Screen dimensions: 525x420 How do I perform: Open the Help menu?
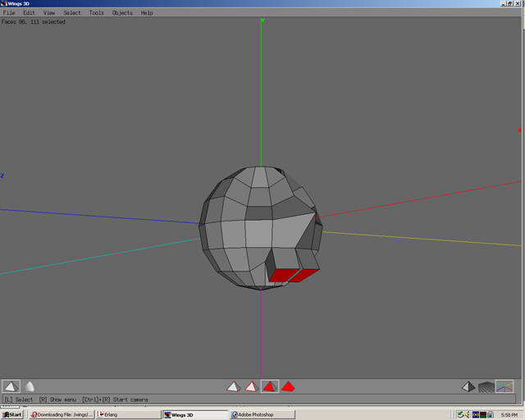(147, 13)
